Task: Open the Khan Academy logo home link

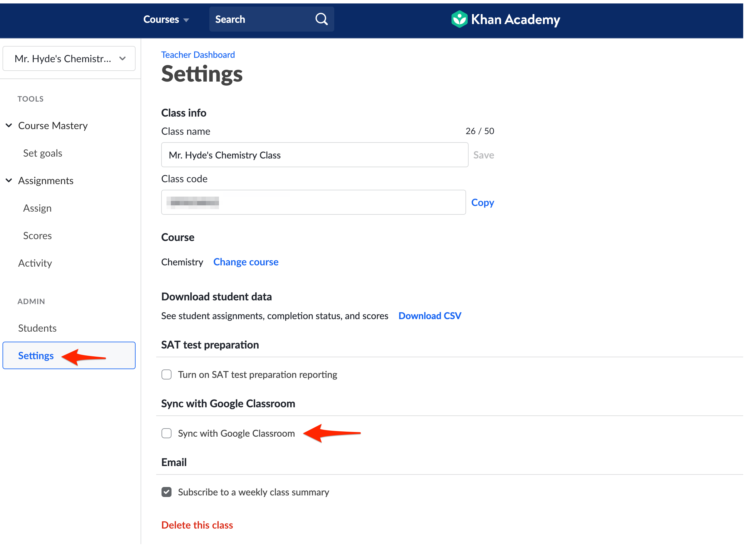Action: [x=505, y=19]
